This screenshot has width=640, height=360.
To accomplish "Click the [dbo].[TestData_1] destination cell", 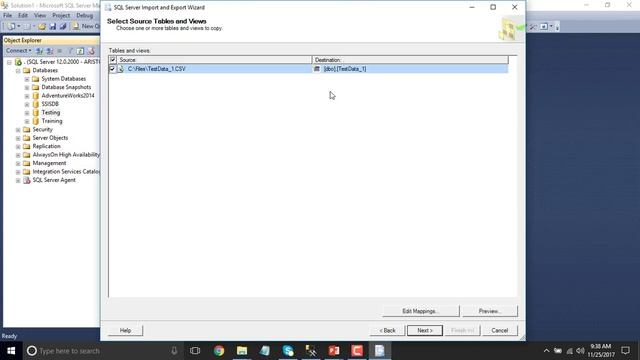I will click(x=410, y=69).
